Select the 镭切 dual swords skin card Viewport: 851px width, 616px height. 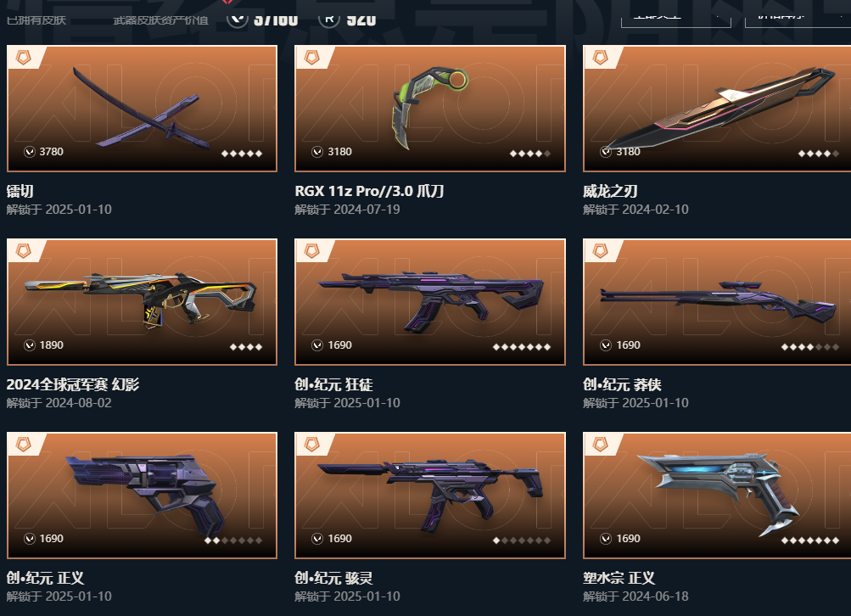click(142, 109)
